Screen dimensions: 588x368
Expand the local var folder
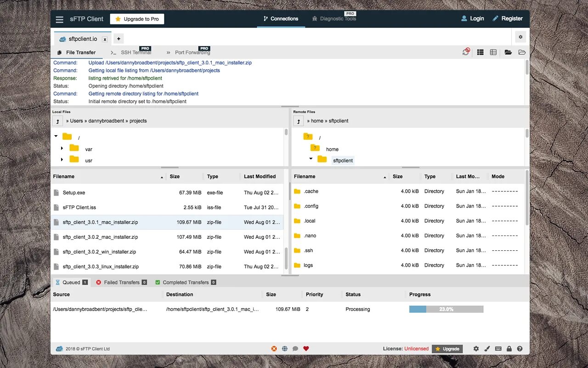tap(62, 148)
